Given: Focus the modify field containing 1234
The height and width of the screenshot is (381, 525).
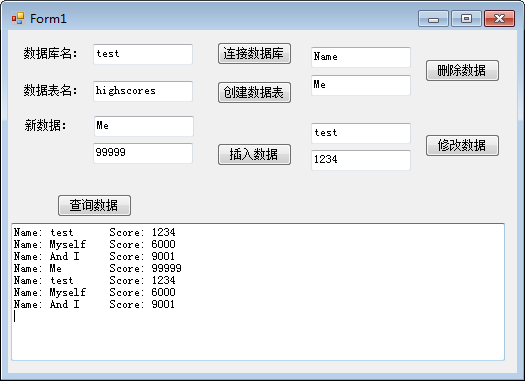Looking at the screenshot, I should click(361, 160).
